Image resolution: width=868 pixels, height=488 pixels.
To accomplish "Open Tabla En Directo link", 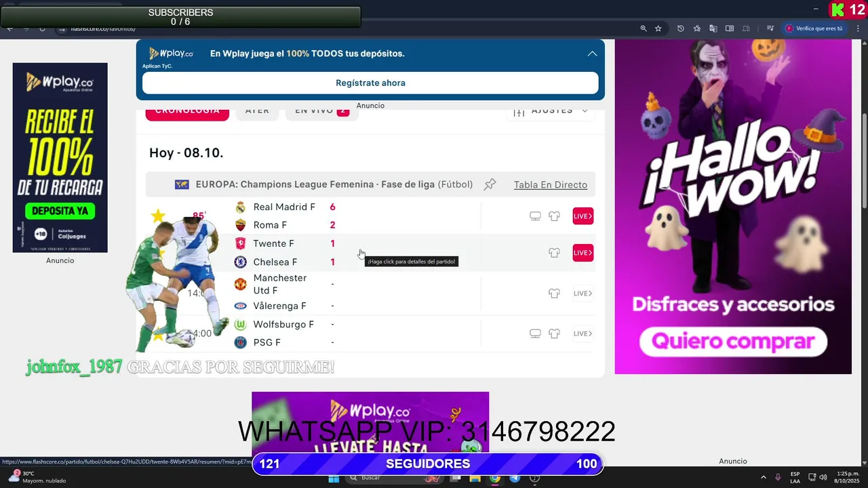I will click(x=551, y=184).
